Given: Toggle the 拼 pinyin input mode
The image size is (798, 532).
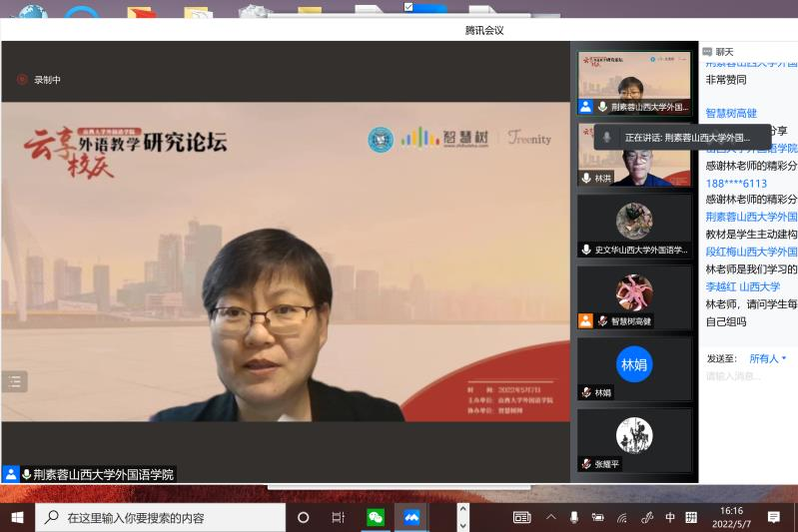Looking at the screenshot, I should [x=691, y=517].
